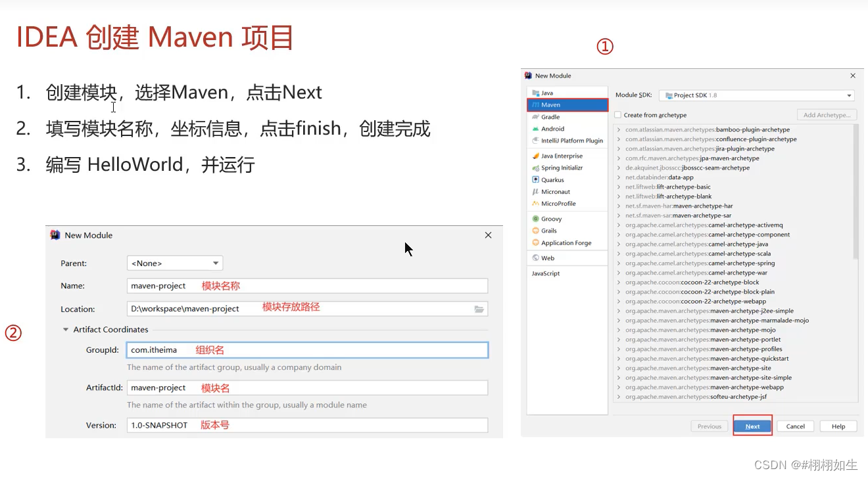Select camel-archetype-war archetype
The height and width of the screenshot is (477, 868).
click(x=696, y=273)
